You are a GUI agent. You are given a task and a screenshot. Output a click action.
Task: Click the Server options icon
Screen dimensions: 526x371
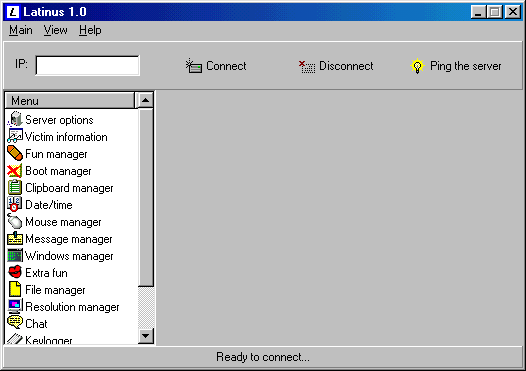(15, 119)
